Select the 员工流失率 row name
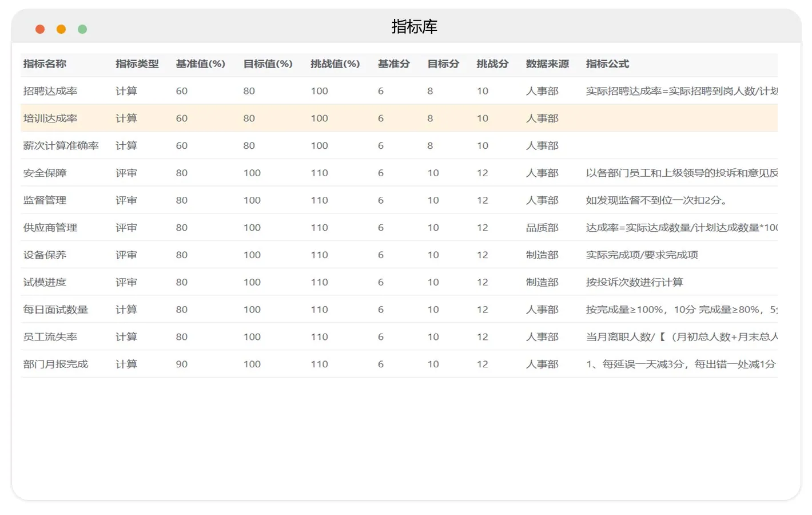This screenshot has width=812, height=515. [x=50, y=337]
